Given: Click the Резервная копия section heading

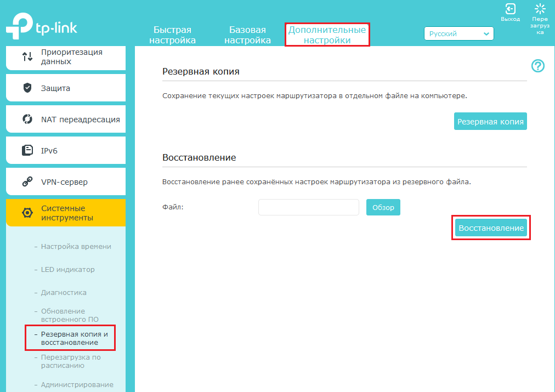Looking at the screenshot, I should (201, 71).
